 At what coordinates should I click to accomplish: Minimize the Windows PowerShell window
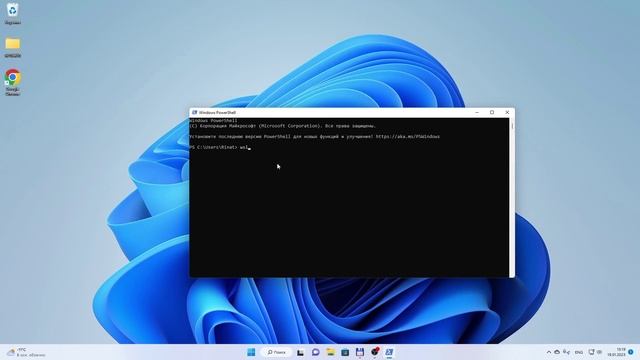point(477,112)
